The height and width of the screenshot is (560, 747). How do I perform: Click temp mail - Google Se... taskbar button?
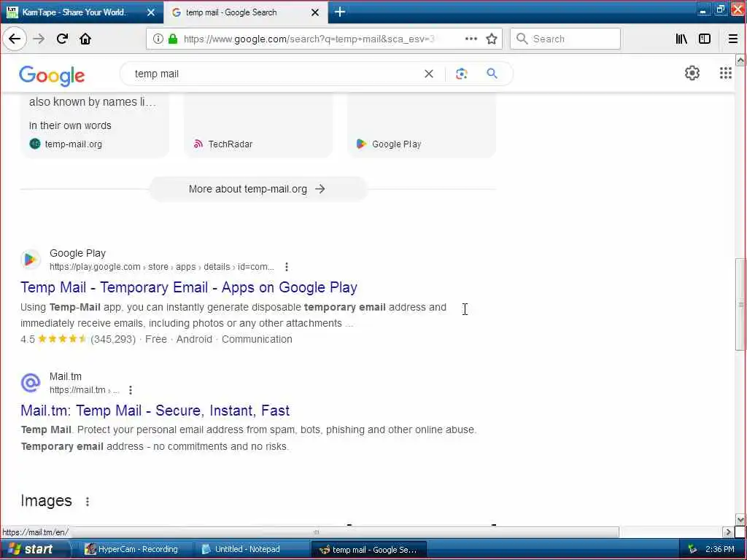coord(368,550)
